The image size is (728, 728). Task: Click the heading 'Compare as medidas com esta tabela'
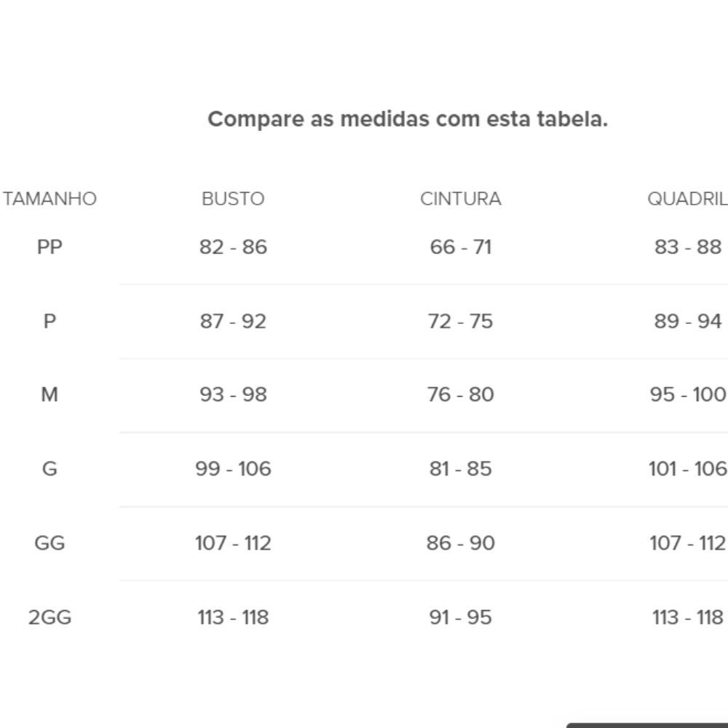click(408, 119)
